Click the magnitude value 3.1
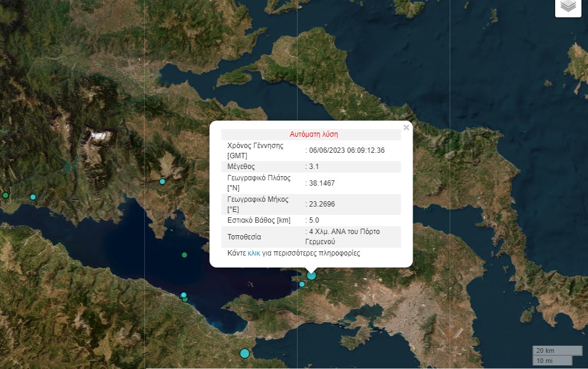 point(314,167)
